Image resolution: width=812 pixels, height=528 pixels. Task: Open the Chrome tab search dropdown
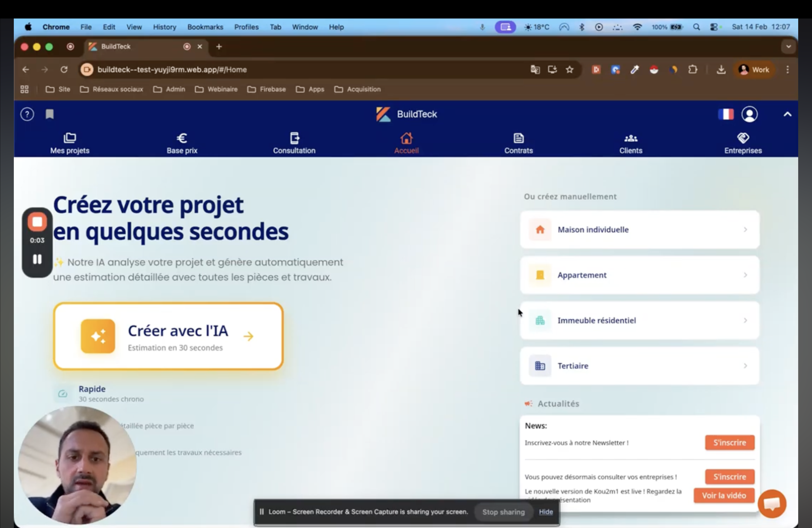tap(788, 46)
